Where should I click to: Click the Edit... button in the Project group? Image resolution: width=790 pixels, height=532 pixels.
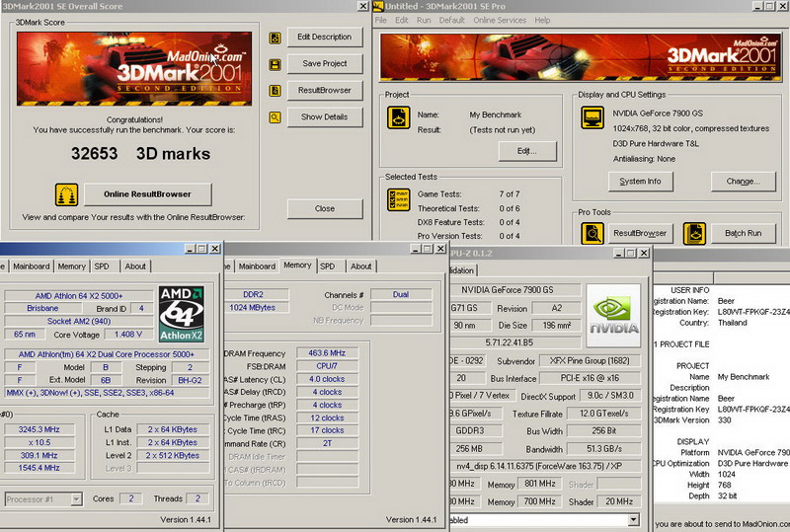tap(527, 151)
